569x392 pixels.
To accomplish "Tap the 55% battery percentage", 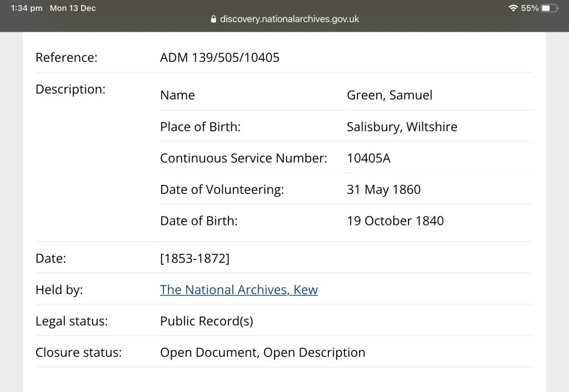I will tap(530, 8).
